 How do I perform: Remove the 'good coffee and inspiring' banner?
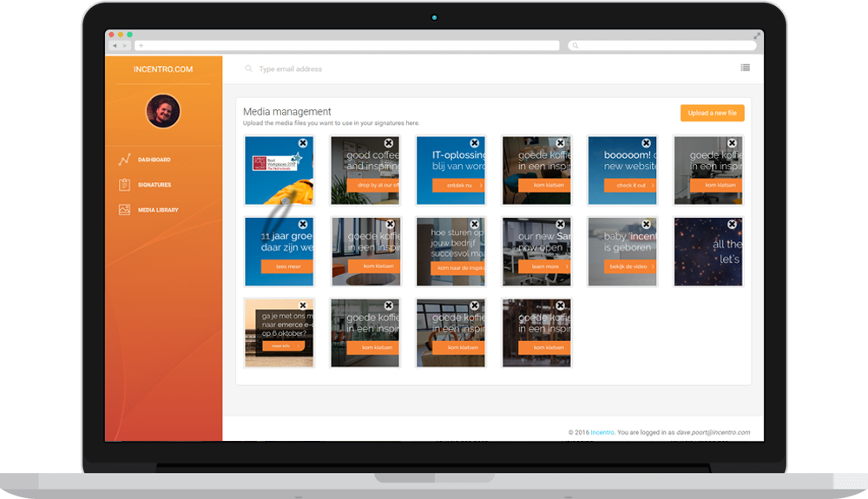(x=389, y=142)
